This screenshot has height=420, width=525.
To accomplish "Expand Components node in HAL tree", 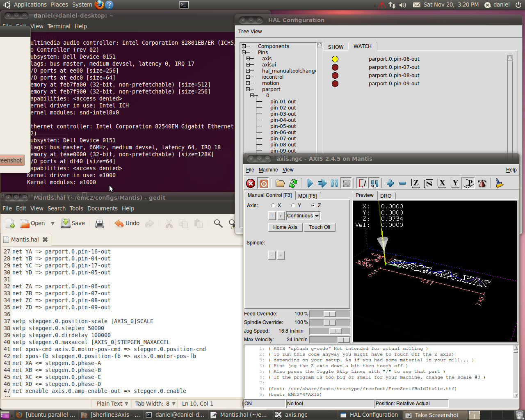I will (244, 46).
